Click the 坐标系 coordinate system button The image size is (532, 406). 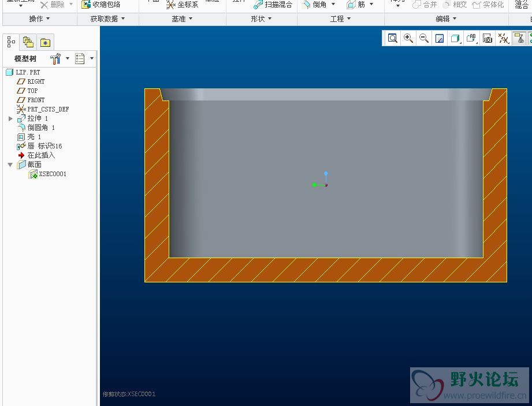(182, 5)
